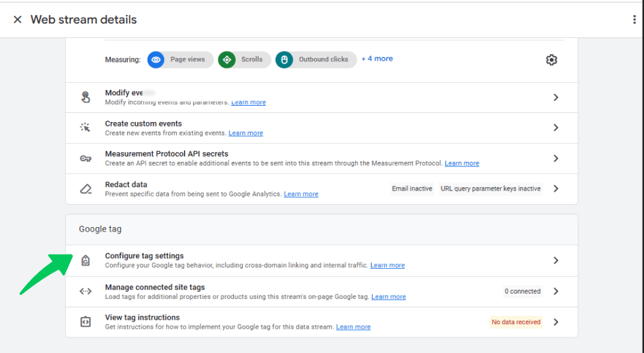The width and height of the screenshot is (644, 353).
Task: Open the Redact data title
Action: click(125, 185)
